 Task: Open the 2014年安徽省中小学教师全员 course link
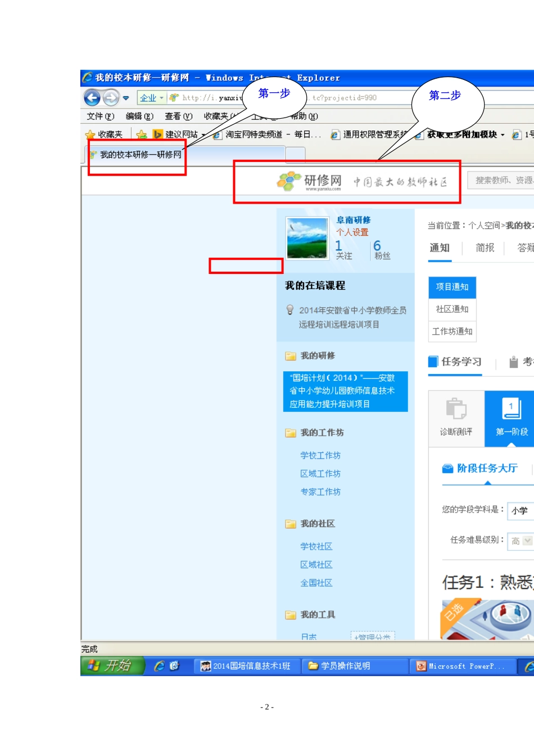pyautogui.click(x=352, y=317)
